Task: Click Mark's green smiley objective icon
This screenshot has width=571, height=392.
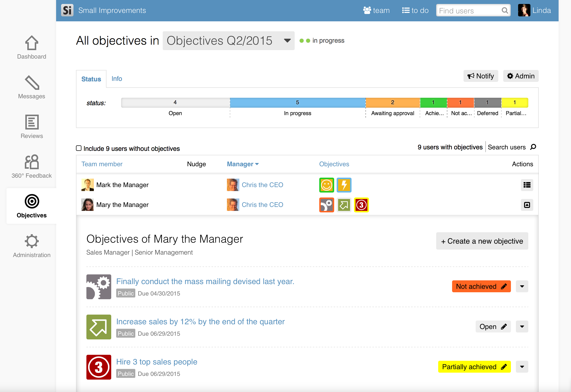Action: [326, 185]
